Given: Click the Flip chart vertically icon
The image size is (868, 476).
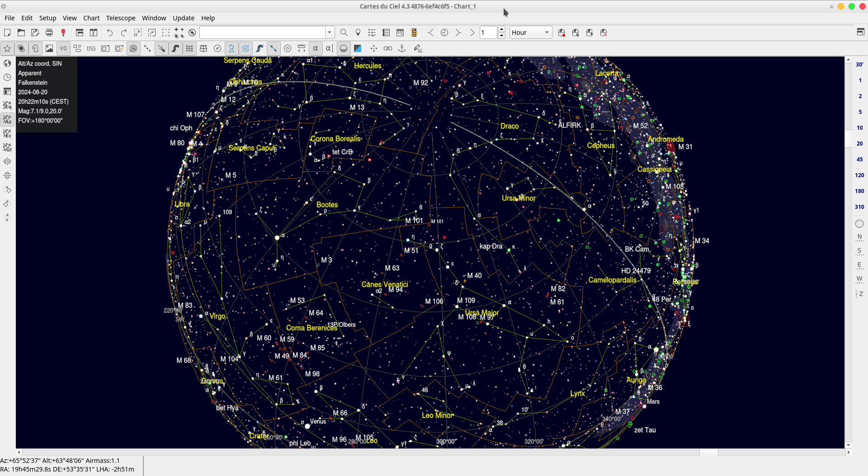Looking at the screenshot, I should pyautogui.click(x=7, y=175).
